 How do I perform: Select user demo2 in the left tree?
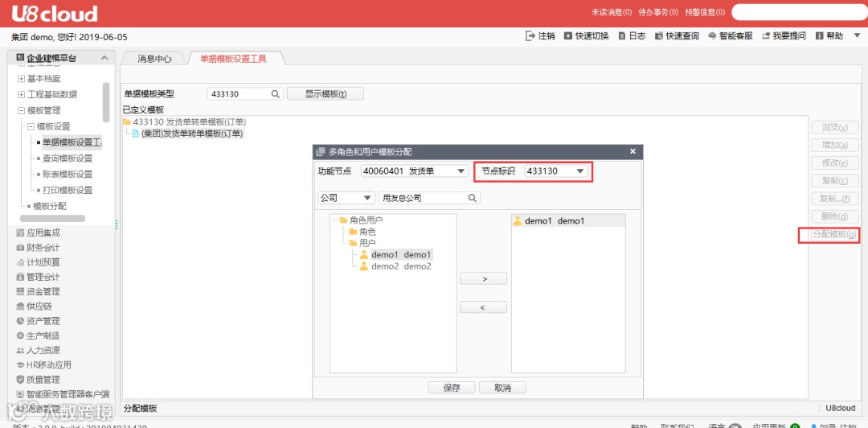[395, 266]
